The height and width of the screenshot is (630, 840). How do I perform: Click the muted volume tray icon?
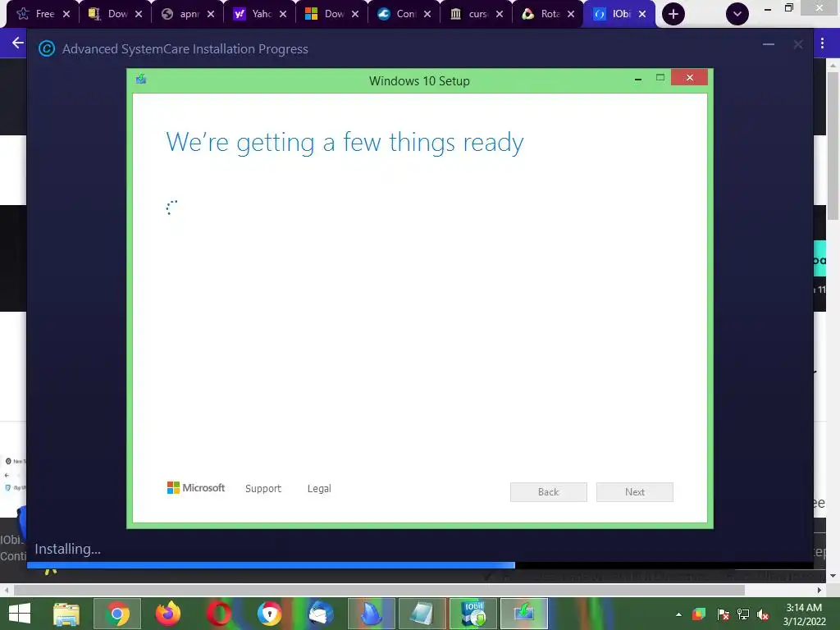pyautogui.click(x=764, y=614)
